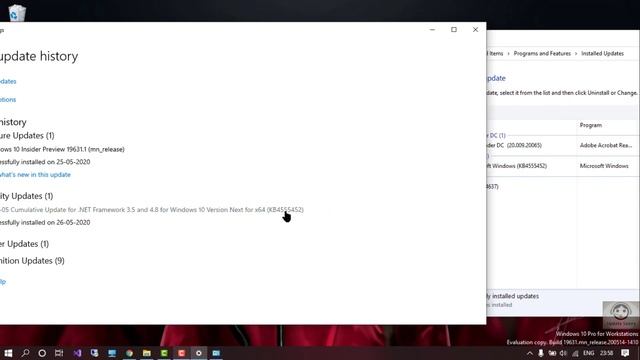Open the Recycle Bin desktop icon

pyautogui.click(x=17, y=13)
